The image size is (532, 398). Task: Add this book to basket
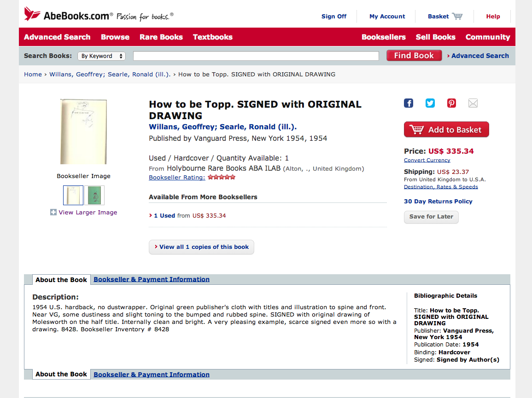click(446, 129)
